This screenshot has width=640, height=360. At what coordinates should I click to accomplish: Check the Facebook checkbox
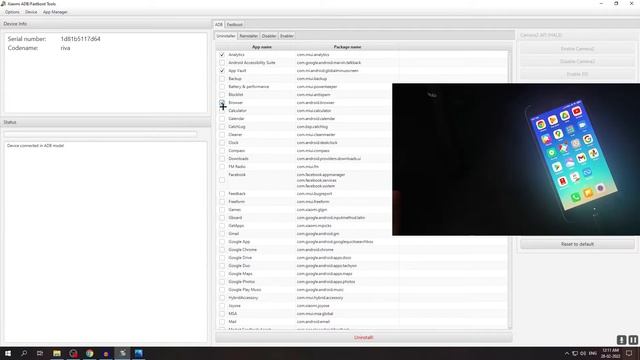coord(222,180)
